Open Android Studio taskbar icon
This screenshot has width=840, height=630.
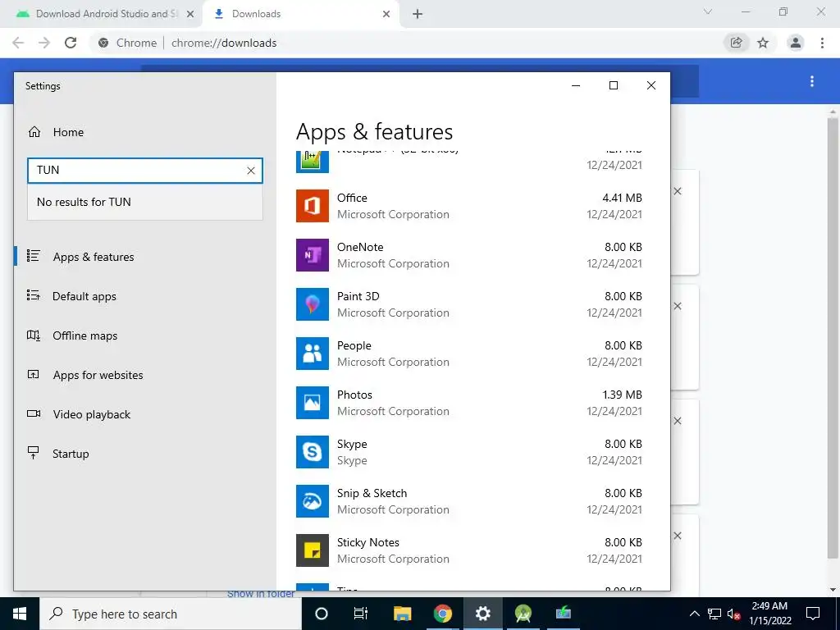click(x=523, y=614)
